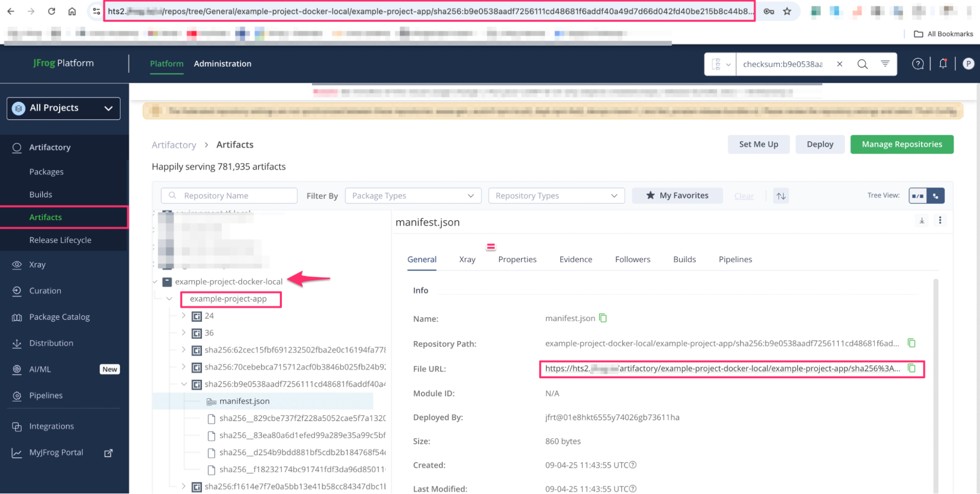Open Artifactory in sidebar

tap(50, 148)
